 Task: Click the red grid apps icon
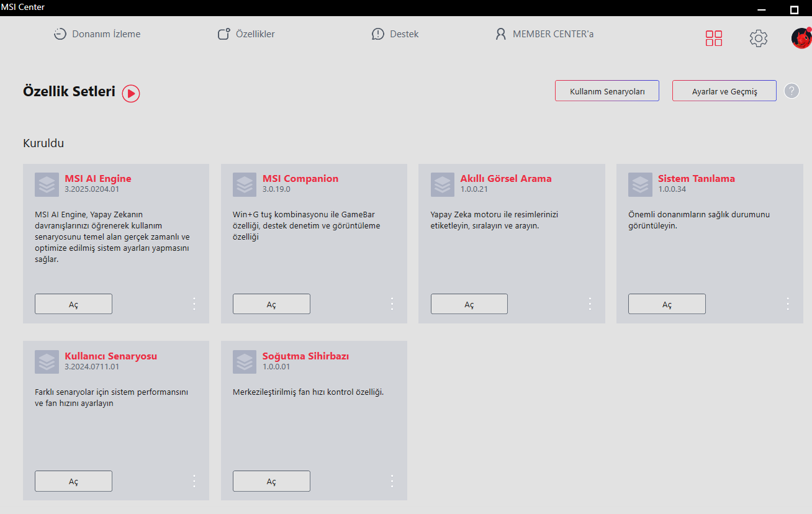[714, 38]
